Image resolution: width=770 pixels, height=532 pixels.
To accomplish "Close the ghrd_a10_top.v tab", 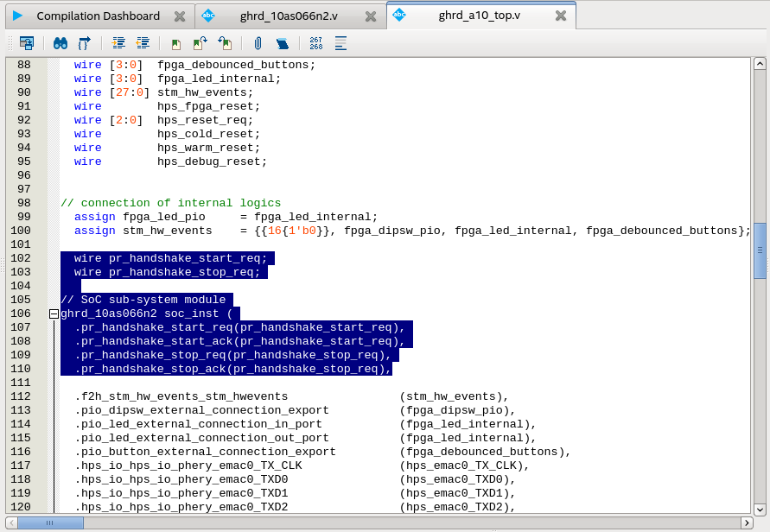I will click(x=561, y=16).
